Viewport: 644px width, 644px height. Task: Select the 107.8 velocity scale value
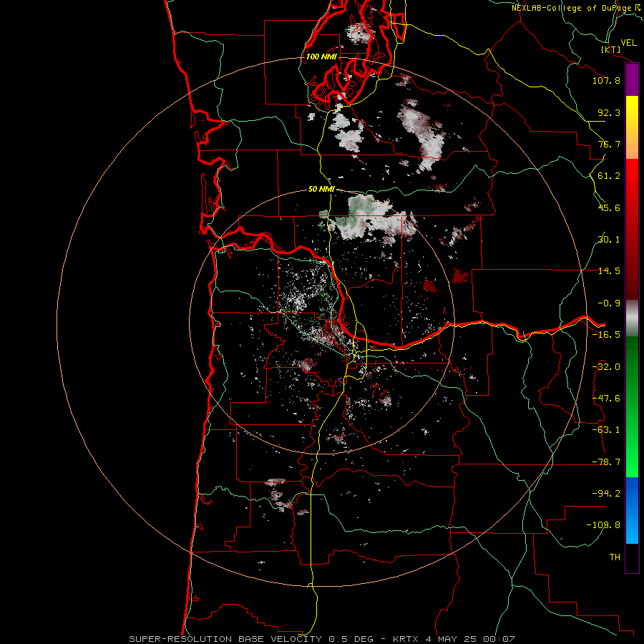[606, 80]
